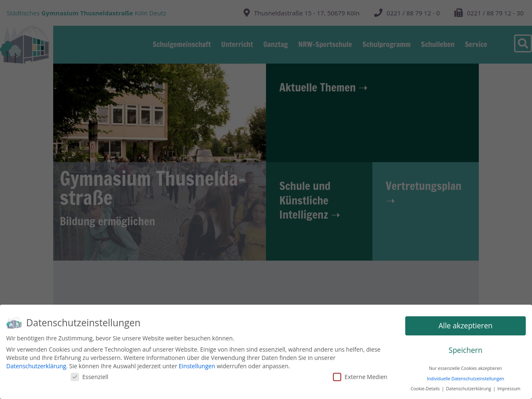Enable the Externe Medien checkbox

point(337,377)
